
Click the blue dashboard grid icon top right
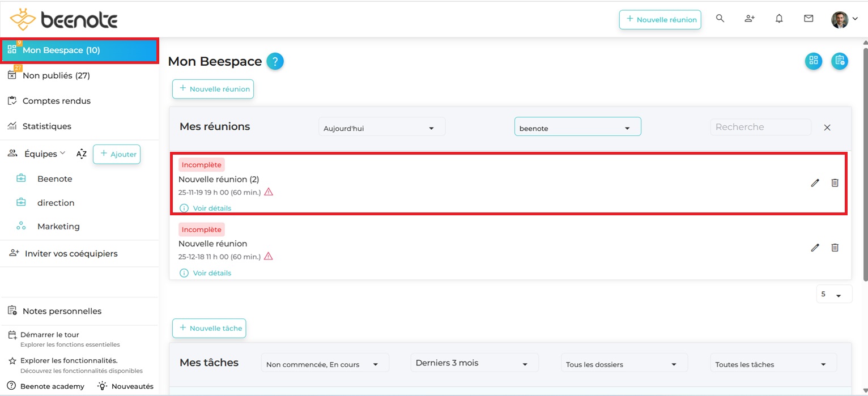click(x=814, y=61)
